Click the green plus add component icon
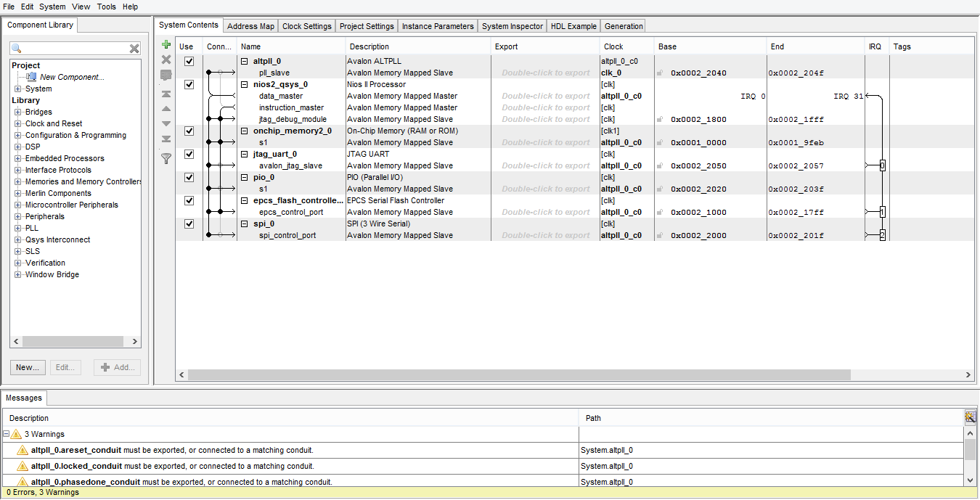 166,45
